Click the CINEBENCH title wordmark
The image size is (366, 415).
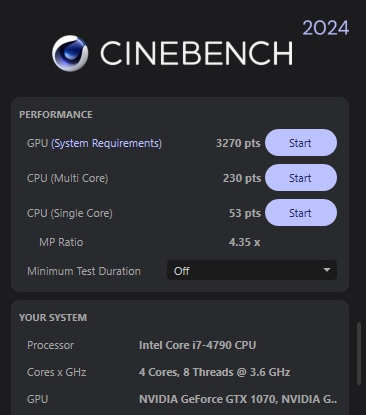coord(197,53)
